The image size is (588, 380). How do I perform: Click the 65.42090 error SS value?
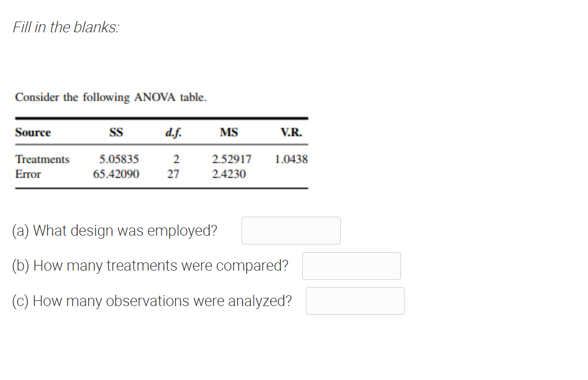pos(116,174)
